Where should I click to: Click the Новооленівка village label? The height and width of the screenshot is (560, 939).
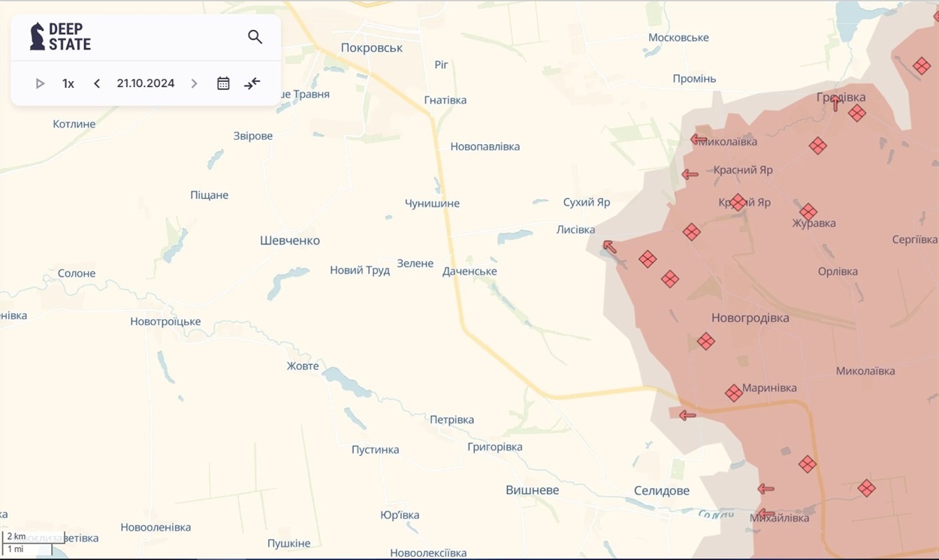pos(155,528)
